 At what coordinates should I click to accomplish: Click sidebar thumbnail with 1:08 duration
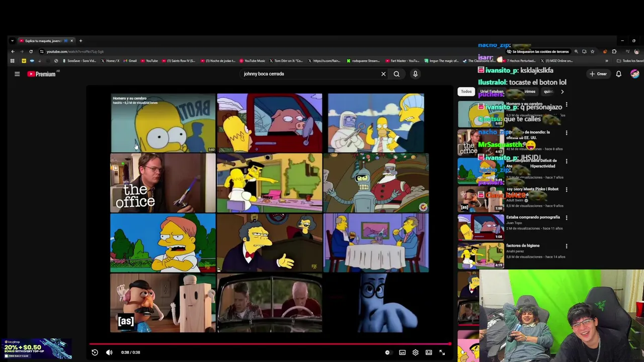pyautogui.click(x=481, y=228)
